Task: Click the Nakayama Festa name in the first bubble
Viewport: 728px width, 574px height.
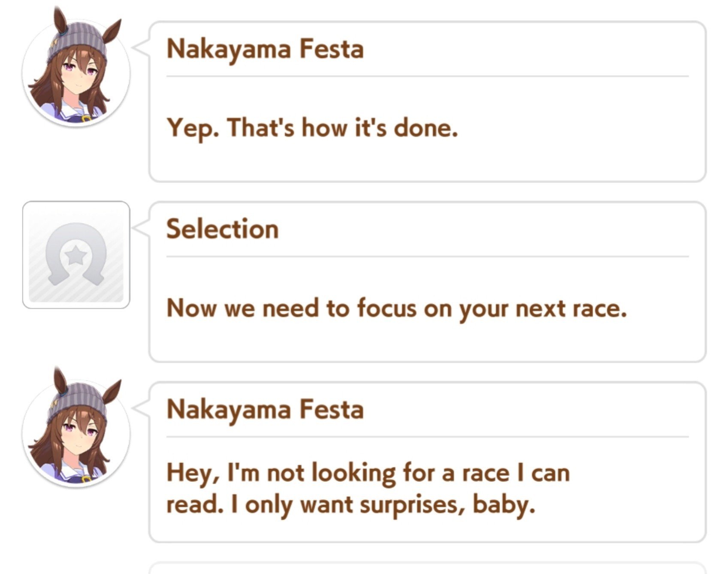Action: [265, 49]
